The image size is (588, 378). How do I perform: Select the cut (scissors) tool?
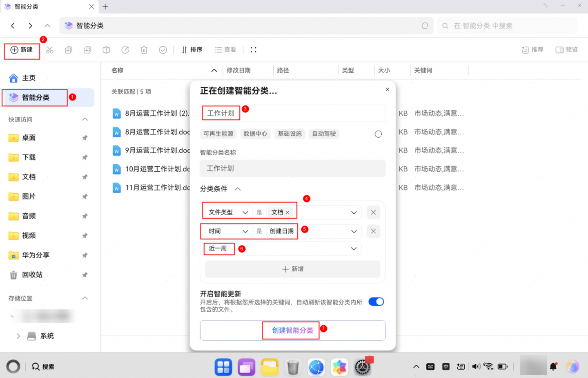[x=49, y=49]
